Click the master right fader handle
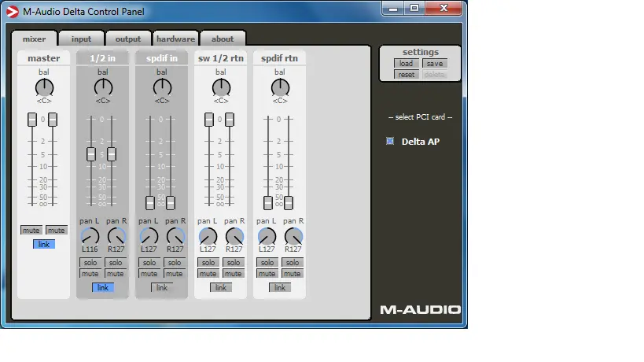Viewport: 644px width, 362px height. [x=53, y=120]
